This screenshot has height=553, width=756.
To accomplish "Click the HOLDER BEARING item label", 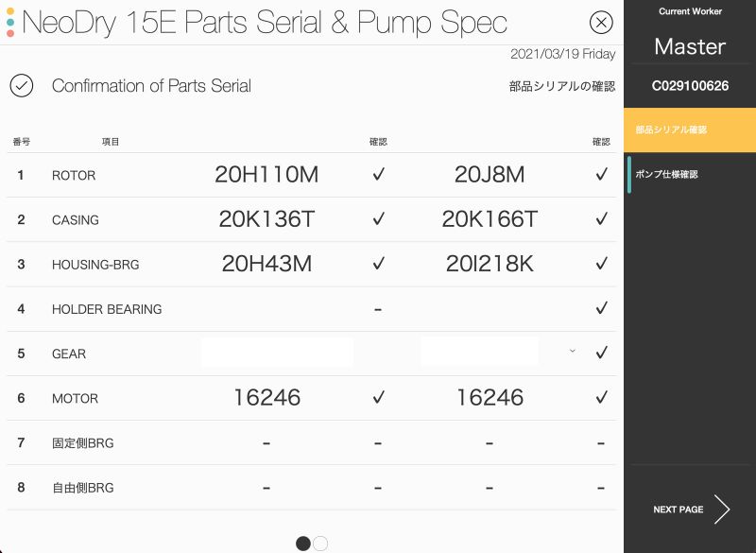I will tap(107, 309).
